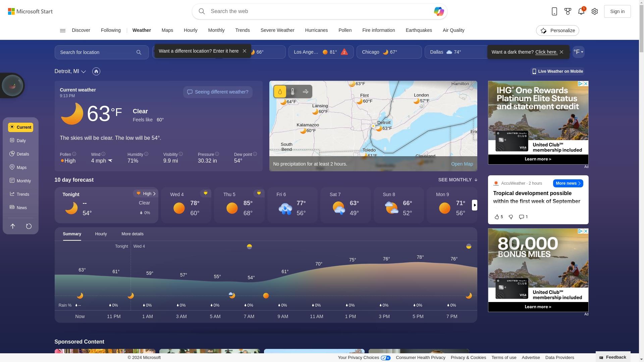The height and width of the screenshot is (362, 644).
Task: Click the Open Map link
Action: pyautogui.click(x=462, y=164)
